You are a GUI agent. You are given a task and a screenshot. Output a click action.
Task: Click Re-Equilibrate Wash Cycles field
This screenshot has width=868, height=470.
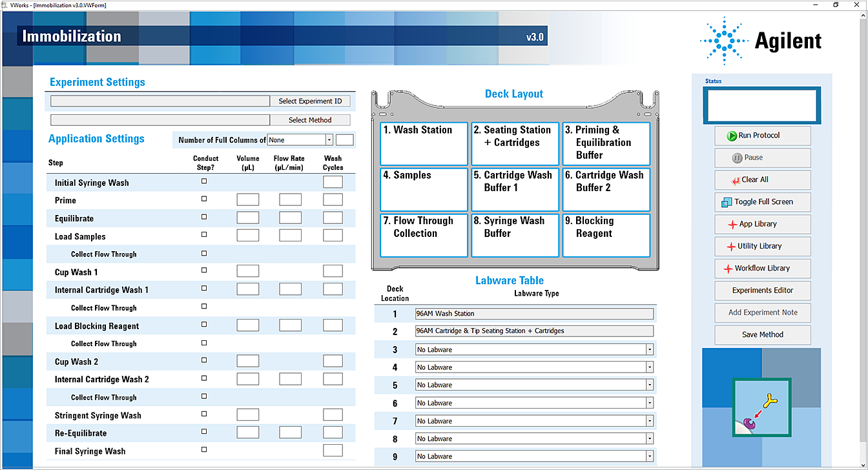[x=333, y=433]
